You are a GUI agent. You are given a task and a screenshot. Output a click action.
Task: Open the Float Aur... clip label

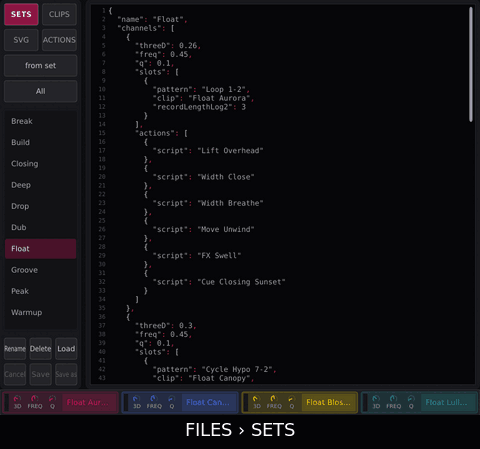click(88, 403)
